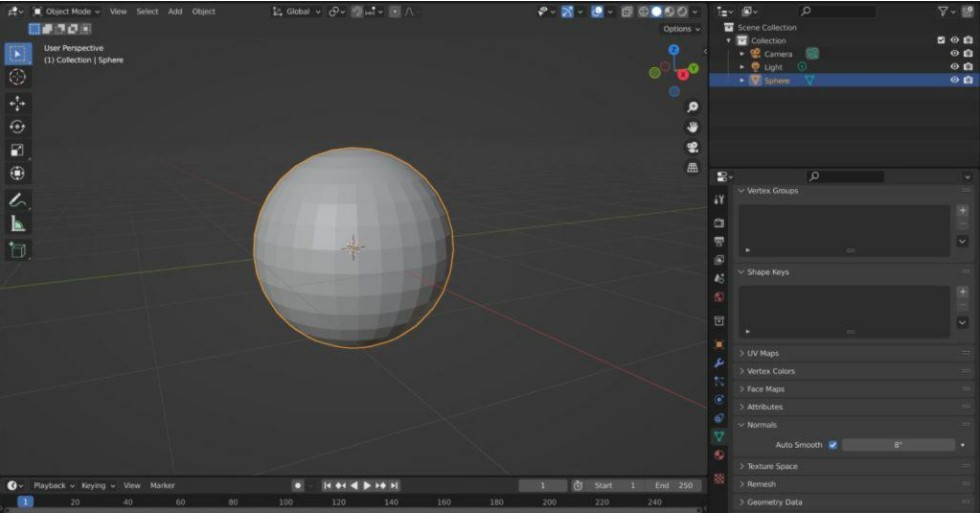Open the timeline Marker menu
Viewport: 980px width, 513px height.
coord(162,486)
